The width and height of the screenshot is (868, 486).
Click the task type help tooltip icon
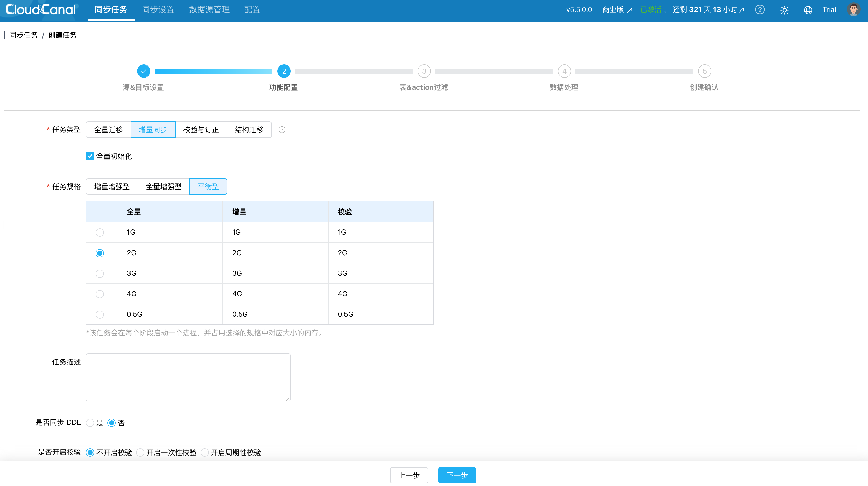[x=282, y=130]
